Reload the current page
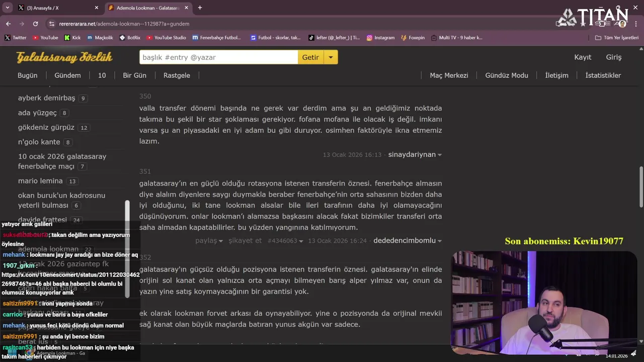644x362 pixels. pyautogui.click(x=35, y=24)
